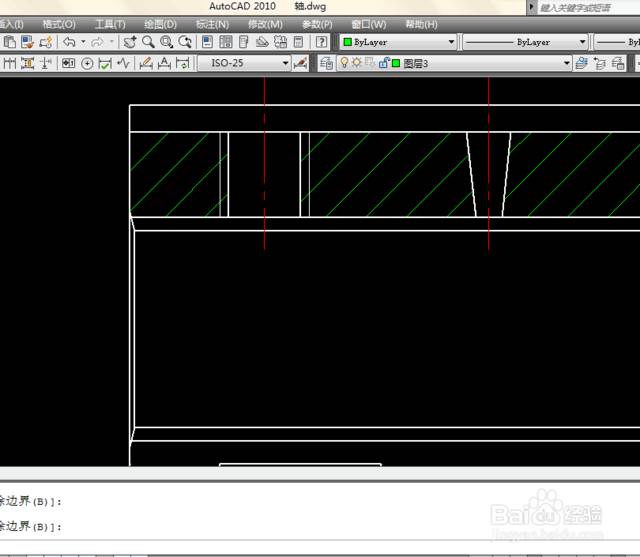640x557 pixels.
Task: Open the Markup Set Manager icon
Action: click(x=280, y=42)
